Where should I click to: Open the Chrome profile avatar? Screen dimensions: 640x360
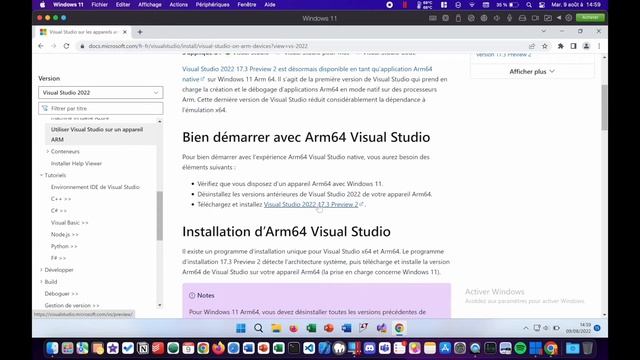[x=586, y=46]
